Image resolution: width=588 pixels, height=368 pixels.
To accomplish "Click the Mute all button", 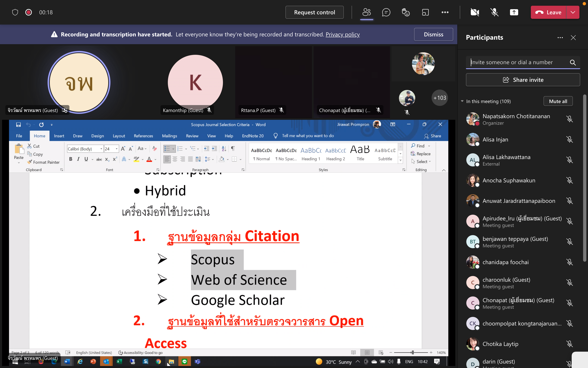I will pyautogui.click(x=558, y=101).
